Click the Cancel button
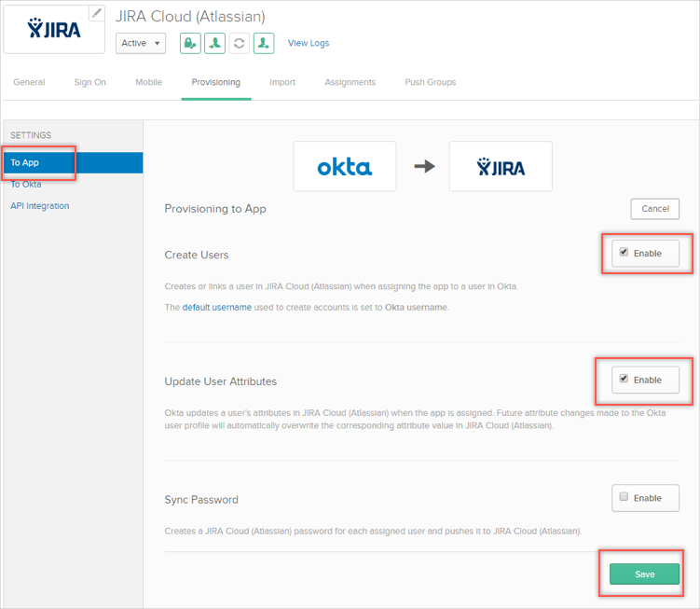700x609 pixels. point(654,209)
